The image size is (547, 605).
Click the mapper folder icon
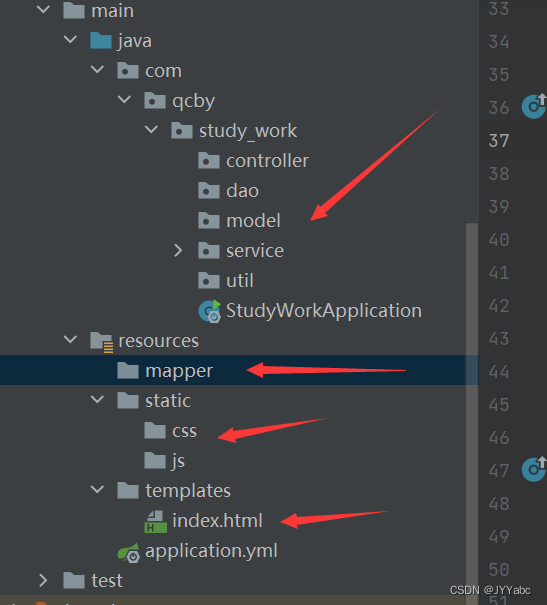click(x=128, y=371)
